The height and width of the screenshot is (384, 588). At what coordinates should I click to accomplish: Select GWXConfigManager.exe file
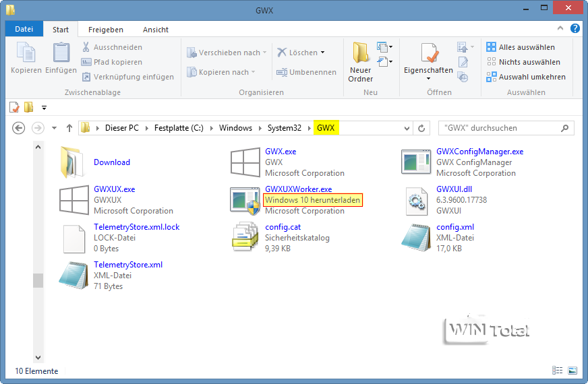coord(462,162)
